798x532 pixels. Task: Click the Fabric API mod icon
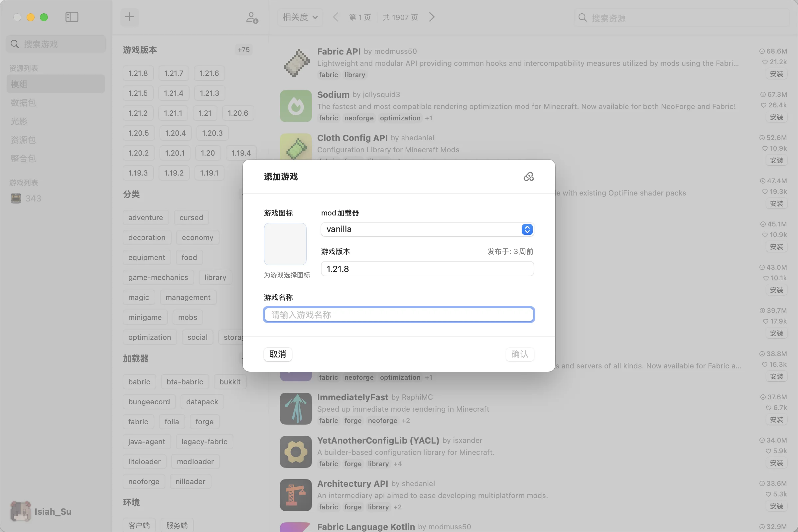(296, 63)
